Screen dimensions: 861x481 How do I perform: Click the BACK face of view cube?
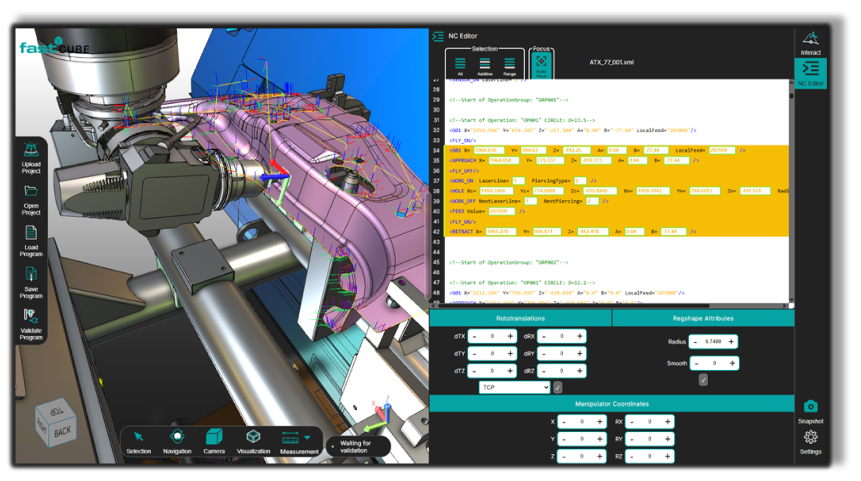coord(62,431)
